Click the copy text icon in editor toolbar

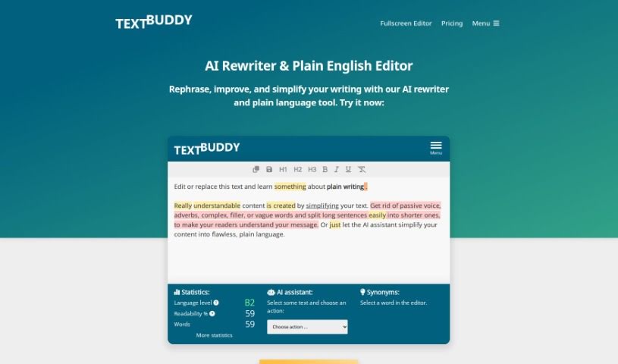coord(256,169)
